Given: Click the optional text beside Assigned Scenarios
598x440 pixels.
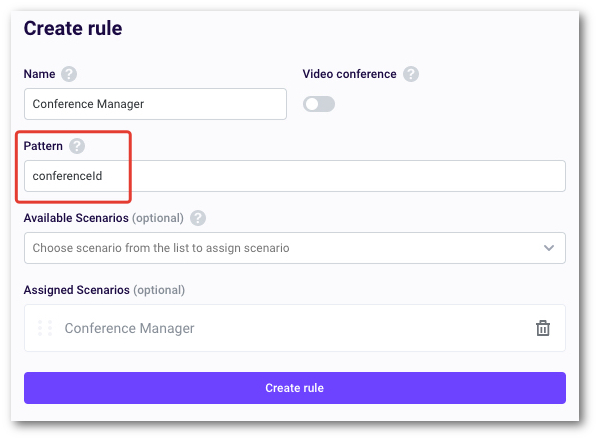Looking at the screenshot, I should coord(159,290).
